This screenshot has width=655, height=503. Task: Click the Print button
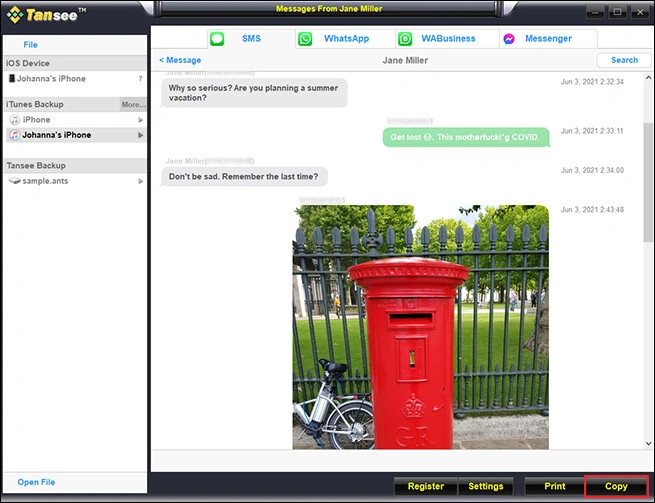[554, 486]
